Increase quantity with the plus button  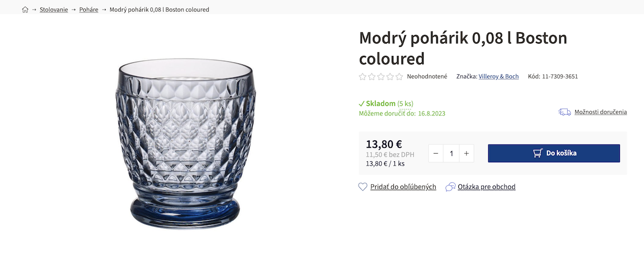pos(466,153)
